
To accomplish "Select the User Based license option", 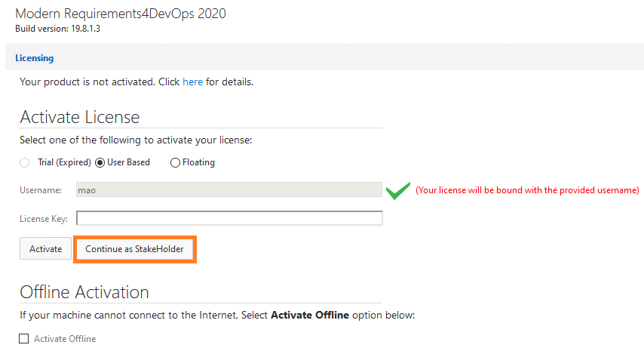I will click(100, 163).
